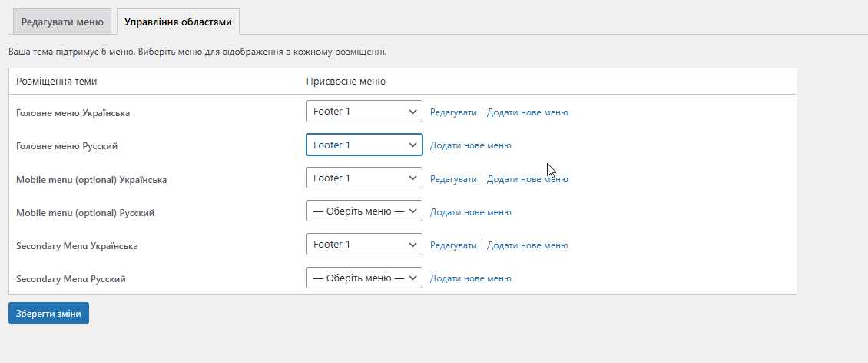Click 'Редагувати' for Головне меню Українська
Image resolution: width=868 pixels, height=363 pixels.
pyautogui.click(x=453, y=112)
